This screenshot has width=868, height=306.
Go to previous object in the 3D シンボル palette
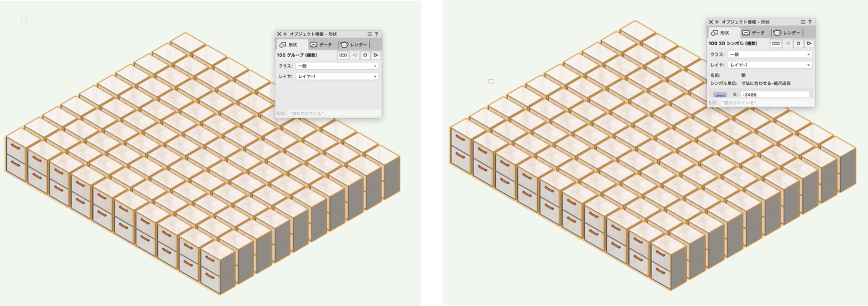click(787, 44)
